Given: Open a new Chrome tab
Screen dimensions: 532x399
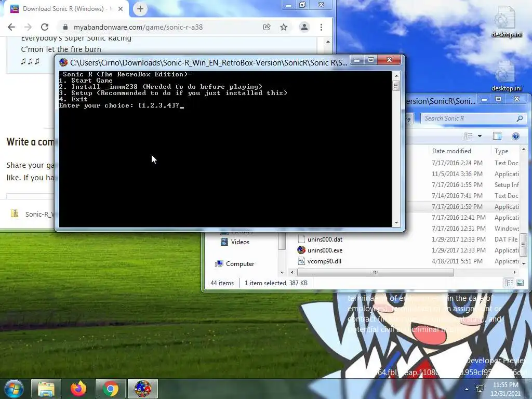Looking at the screenshot, I should pos(140,9).
